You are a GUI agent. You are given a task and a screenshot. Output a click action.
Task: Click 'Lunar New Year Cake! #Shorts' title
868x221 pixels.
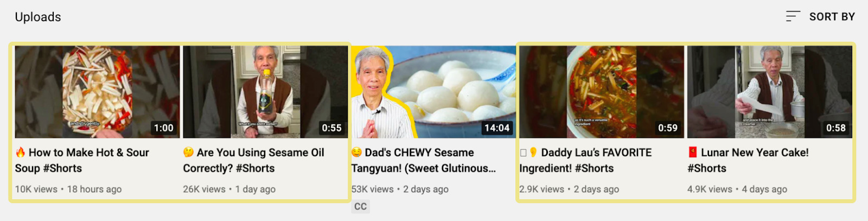pos(748,160)
